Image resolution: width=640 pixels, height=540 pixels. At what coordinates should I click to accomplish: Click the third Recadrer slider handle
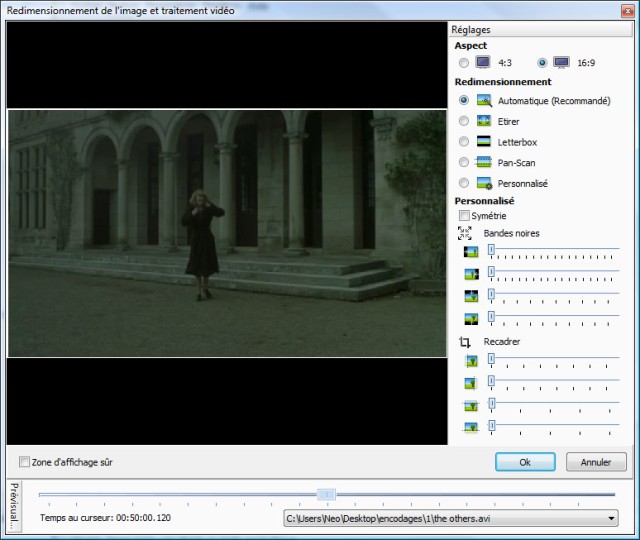(492, 403)
